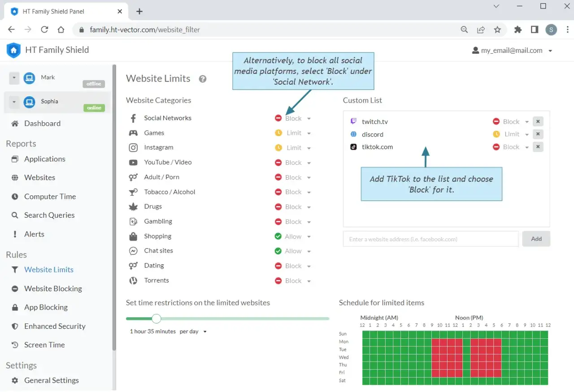Open the Games Limit dropdown
This screenshot has width=574, height=392.
(293, 133)
